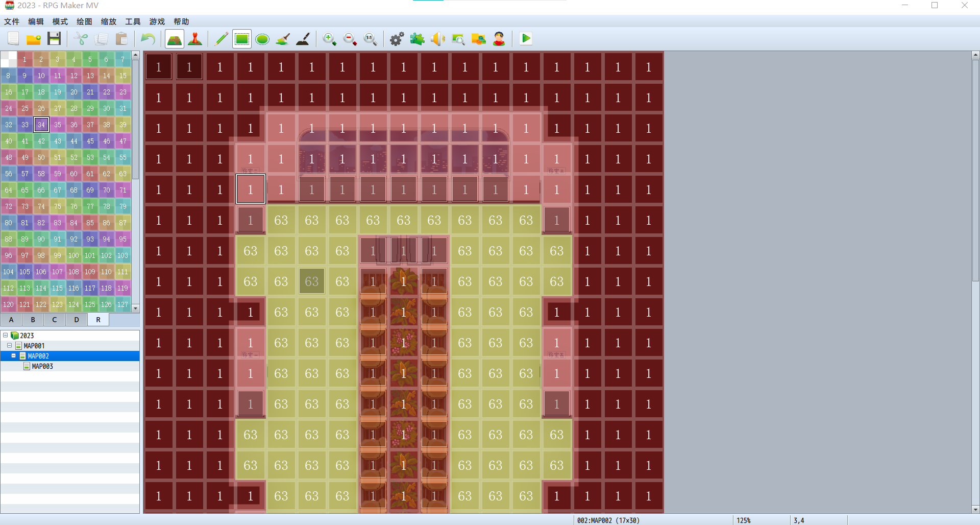Open the 编辑 menu

click(36, 21)
